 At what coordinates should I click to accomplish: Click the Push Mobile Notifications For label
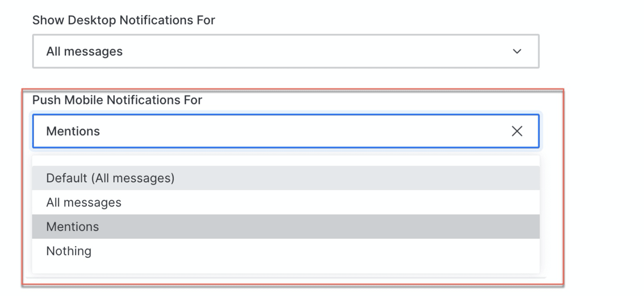pos(117,100)
